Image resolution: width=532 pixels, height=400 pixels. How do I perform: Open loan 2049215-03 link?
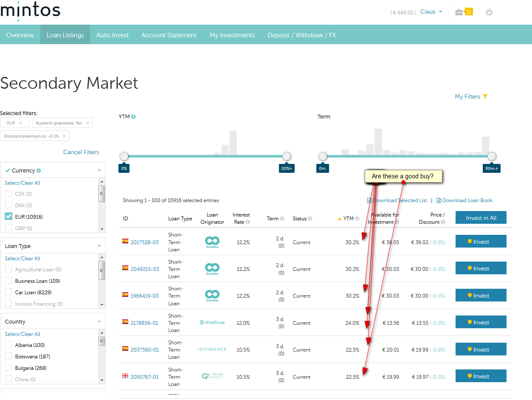(x=145, y=269)
